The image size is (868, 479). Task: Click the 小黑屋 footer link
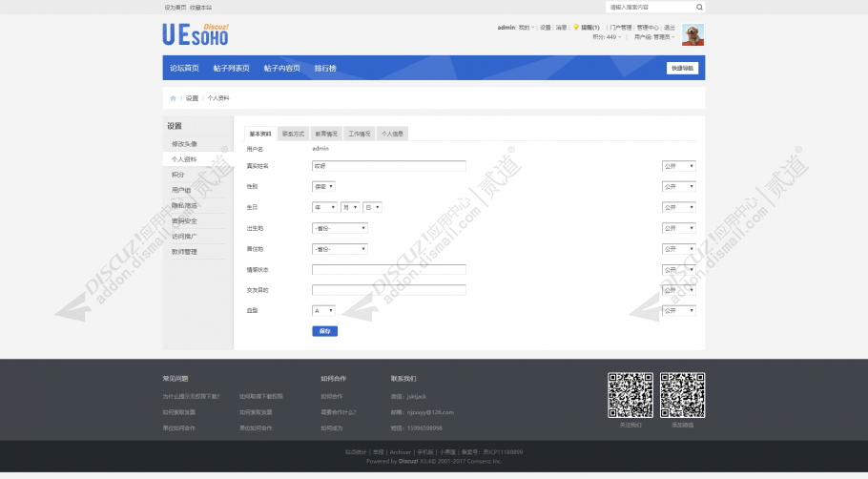pos(447,452)
